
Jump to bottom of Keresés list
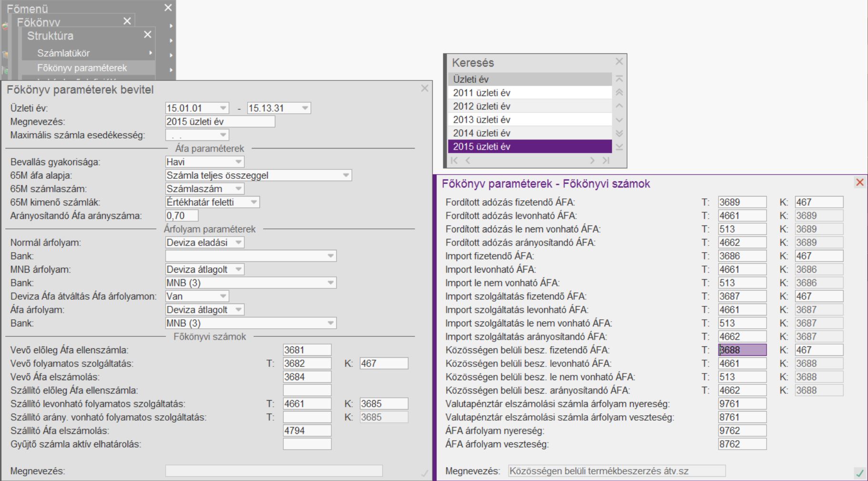pyautogui.click(x=619, y=147)
